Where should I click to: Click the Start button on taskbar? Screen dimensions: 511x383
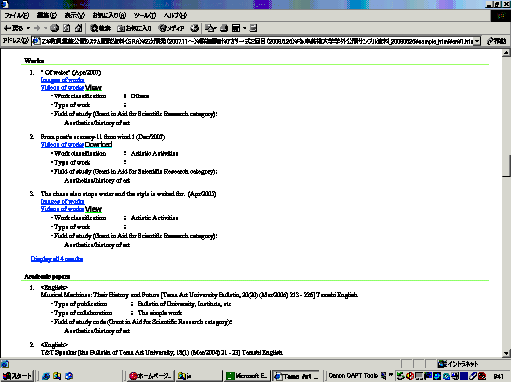pos(17,376)
